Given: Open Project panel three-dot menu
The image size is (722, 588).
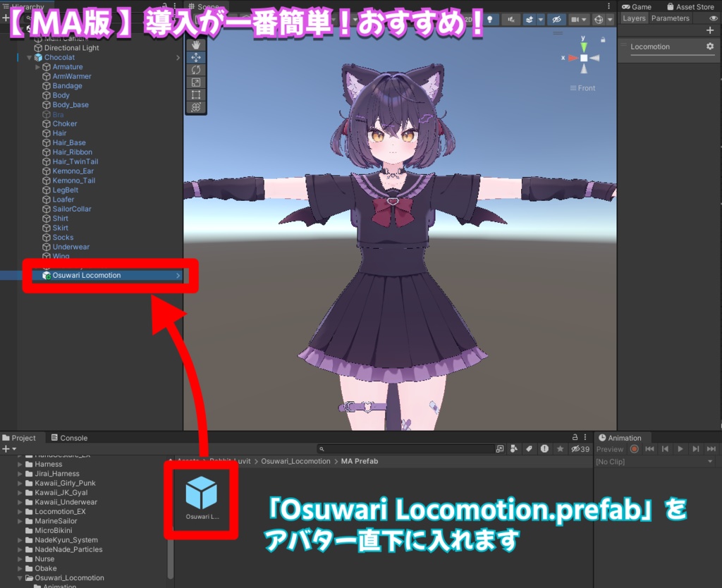Looking at the screenshot, I should (585, 437).
